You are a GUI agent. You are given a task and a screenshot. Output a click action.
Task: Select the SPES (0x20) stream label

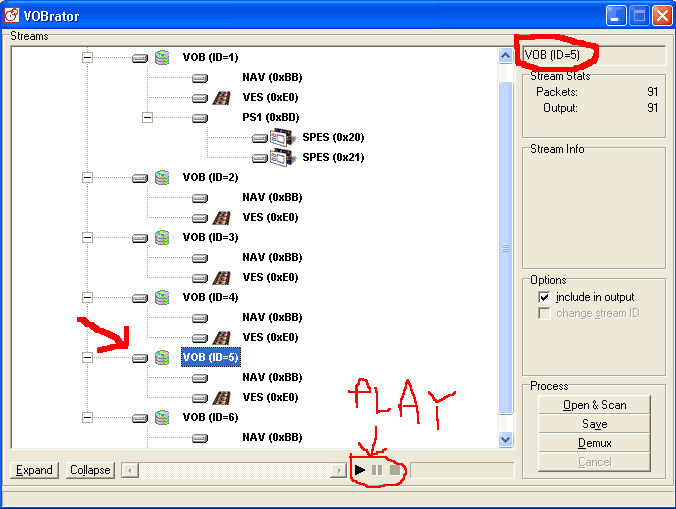click(333, 137)
